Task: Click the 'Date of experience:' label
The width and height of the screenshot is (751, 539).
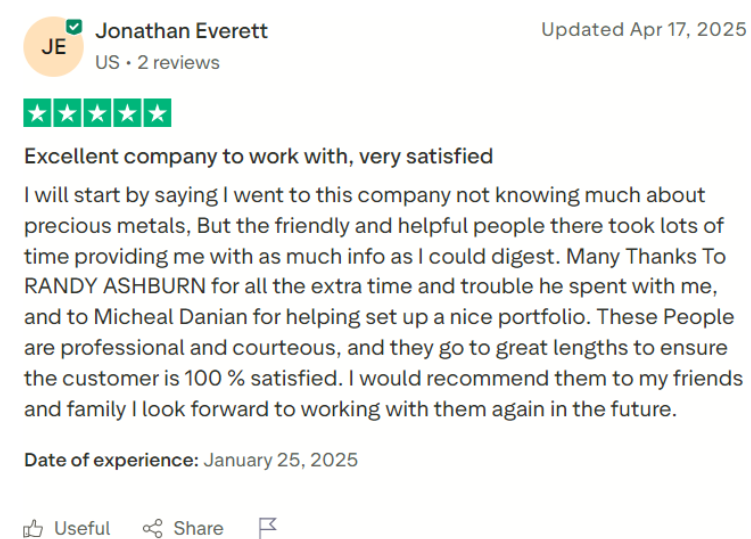Action: tap(111, 460)
